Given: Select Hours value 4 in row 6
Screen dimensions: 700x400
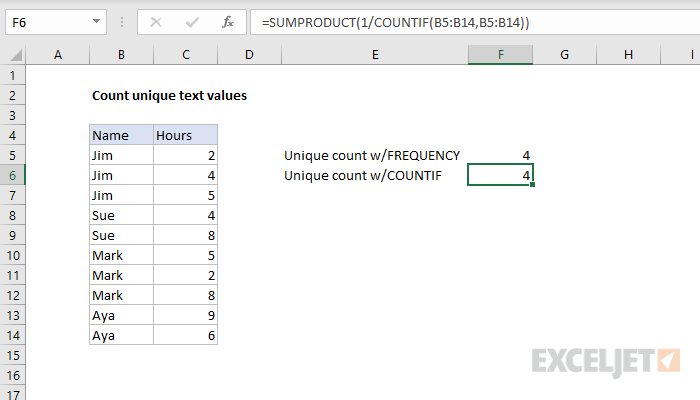Looking at the screenshot, I should (x=186, y=175).
